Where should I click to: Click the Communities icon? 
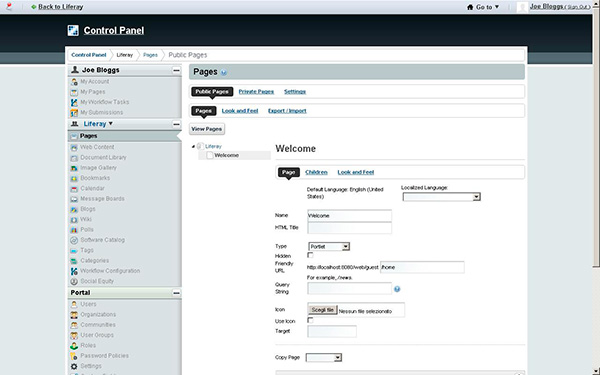tap(74, 325)
